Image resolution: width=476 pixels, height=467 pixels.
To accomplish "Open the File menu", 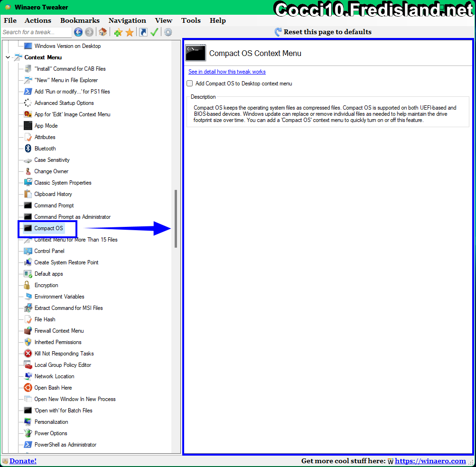I will 10,20.
